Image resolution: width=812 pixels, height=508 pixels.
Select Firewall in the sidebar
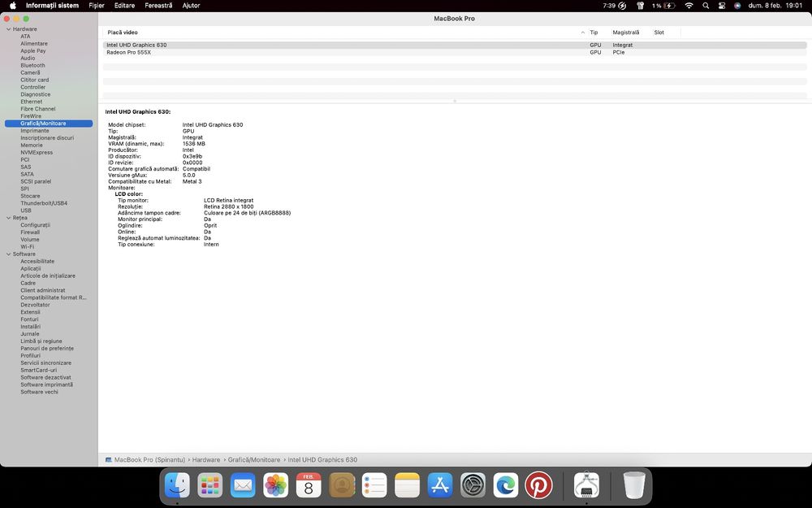coord(30,232)
